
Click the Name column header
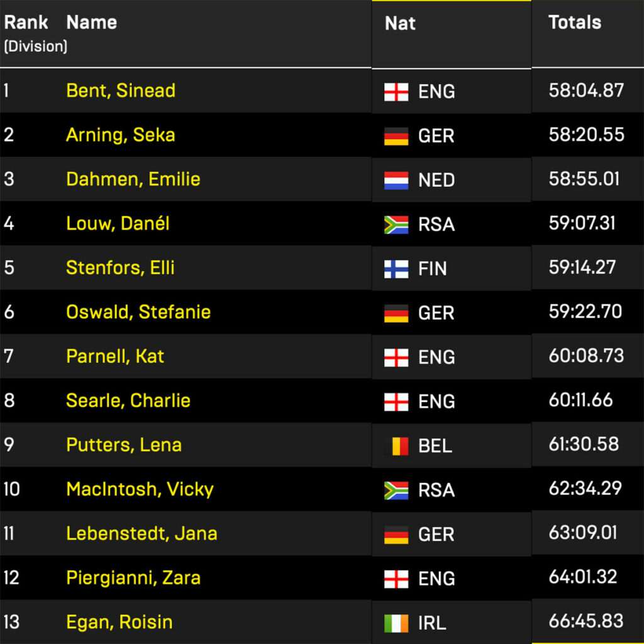[91, 23]
